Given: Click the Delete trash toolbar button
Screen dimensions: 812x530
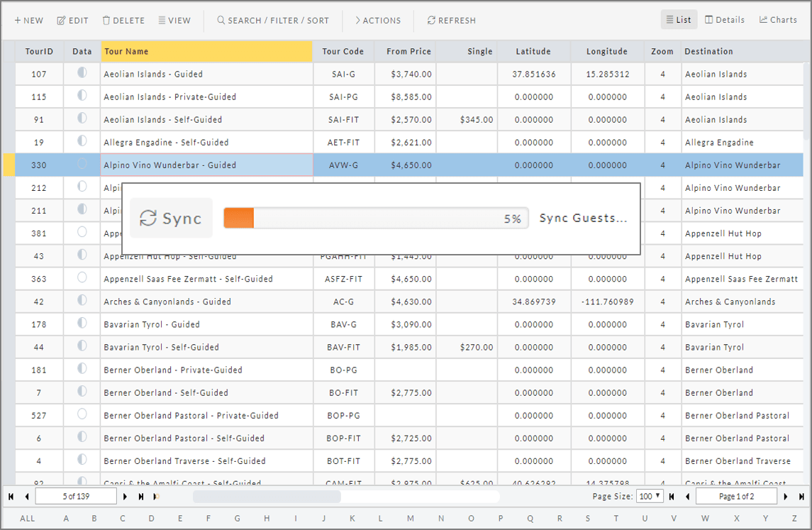Looking at the screenshot, I should click(123, 21).
